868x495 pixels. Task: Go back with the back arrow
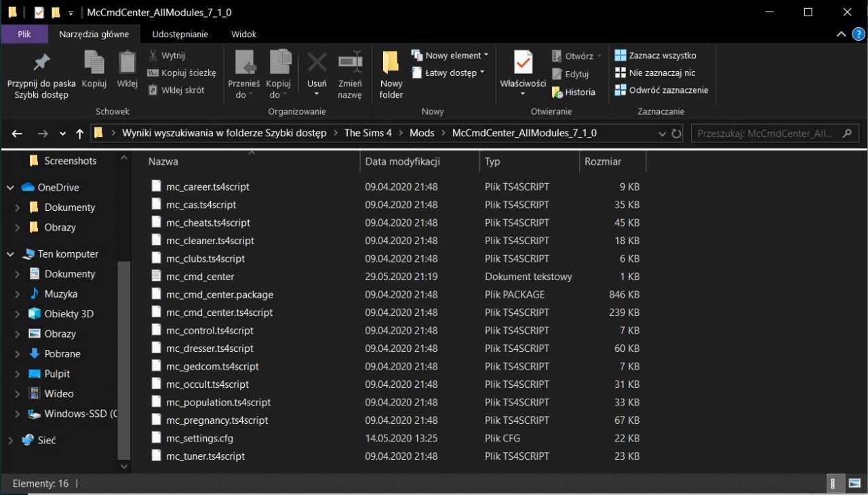(x=17, y=134)
